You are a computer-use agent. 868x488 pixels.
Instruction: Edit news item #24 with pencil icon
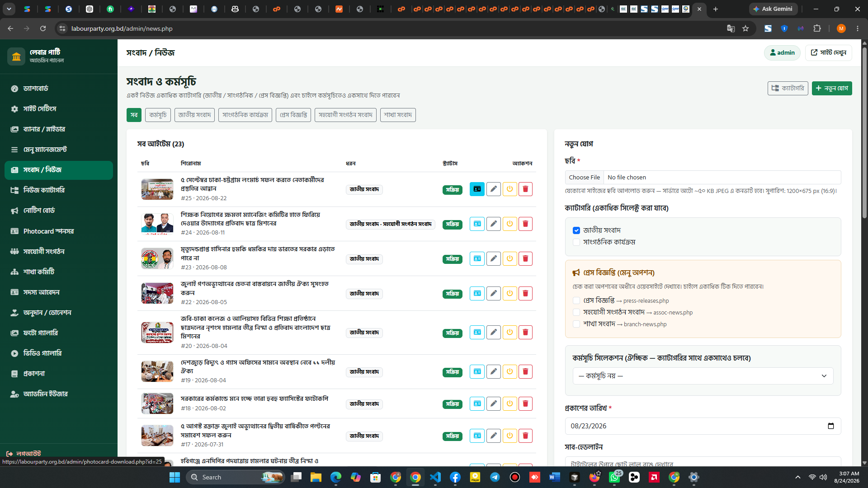493,224
